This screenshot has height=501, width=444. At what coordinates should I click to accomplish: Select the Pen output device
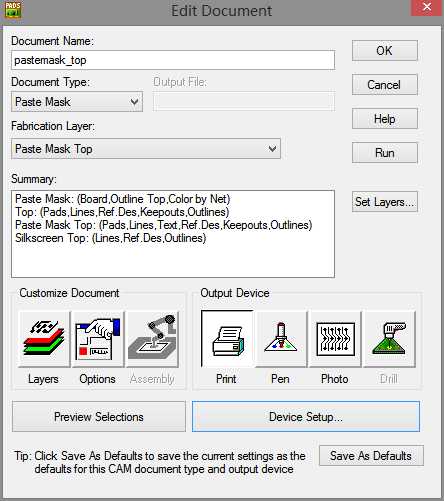pyautogui.click(x=281, y=339)
